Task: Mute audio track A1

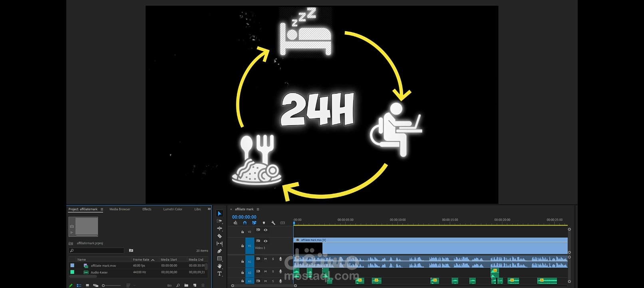Action: click(x=266, y=259)
